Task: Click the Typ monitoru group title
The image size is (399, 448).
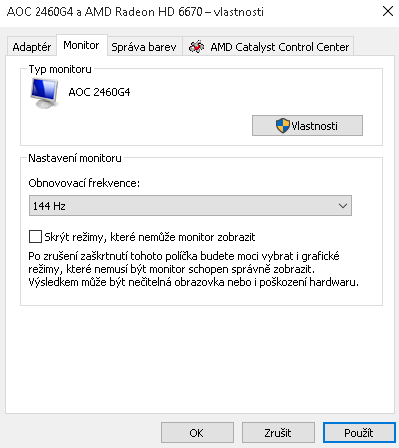Action: pos(60,69)
